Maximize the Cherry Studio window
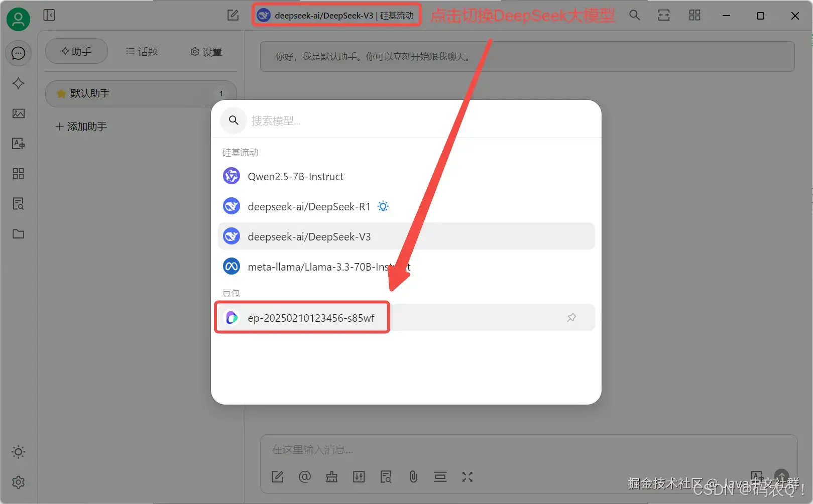The height and width of the screenshot is (504, 813). [760, 16]
